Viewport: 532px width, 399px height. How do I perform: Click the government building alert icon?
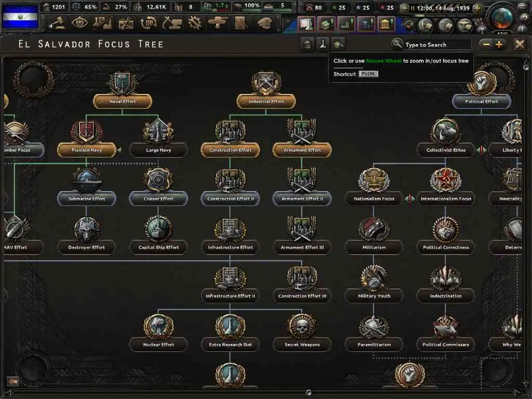tap(386, 24)
